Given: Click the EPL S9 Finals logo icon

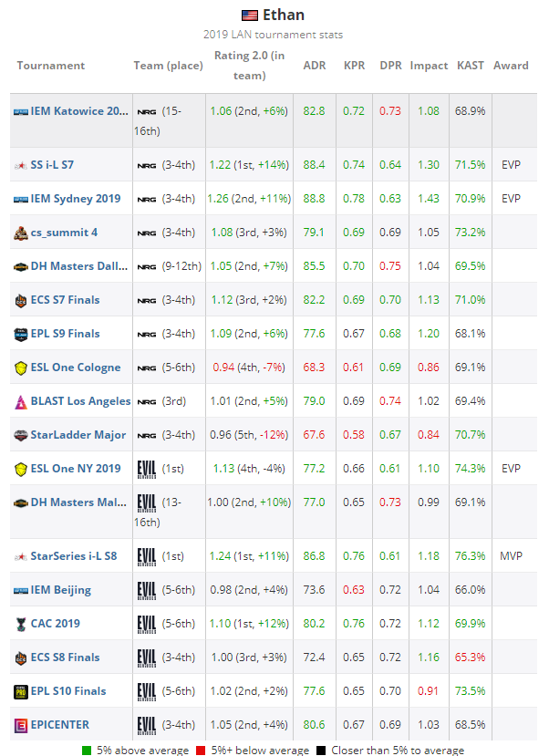Looking at the screenshot, I should click(21, 334).
